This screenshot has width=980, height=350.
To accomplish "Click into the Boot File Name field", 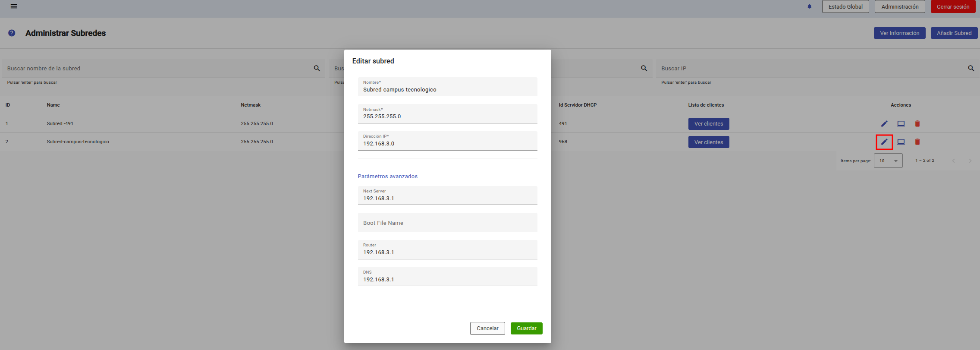I will pos(447,223).
